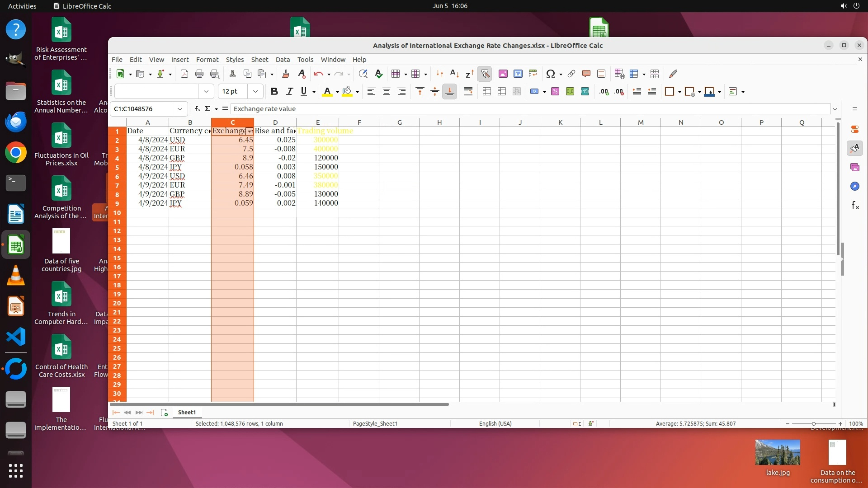Click the Clone Formatting paintbrush icon
Screen dimensions: 868x488
coord(286,74)
